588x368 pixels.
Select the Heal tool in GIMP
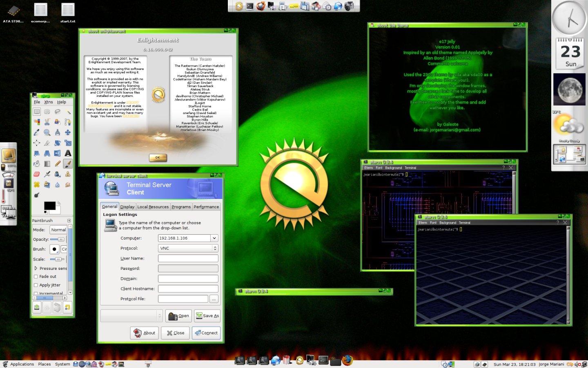click(37, 184)
